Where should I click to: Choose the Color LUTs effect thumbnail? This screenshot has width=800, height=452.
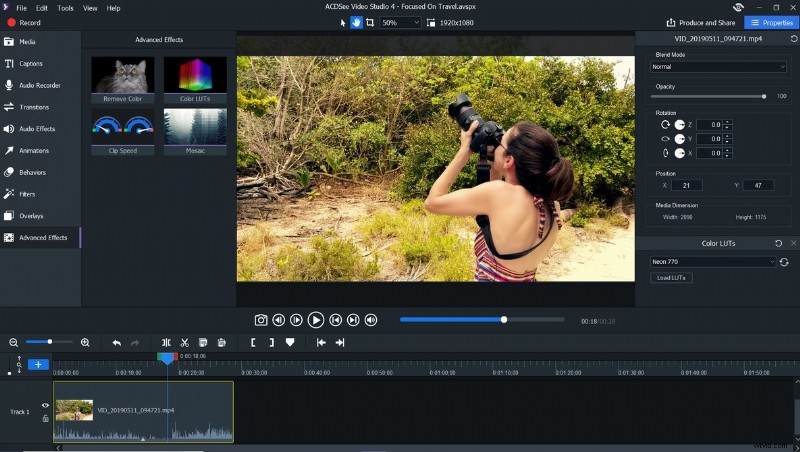(x=195, y=80)
